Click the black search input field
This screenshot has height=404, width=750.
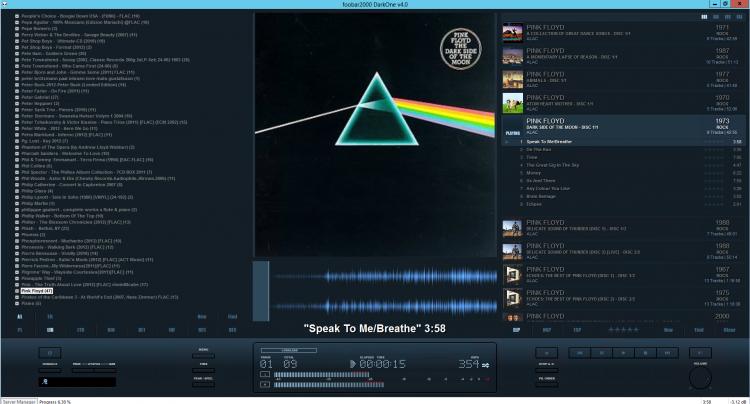[77, 382]
